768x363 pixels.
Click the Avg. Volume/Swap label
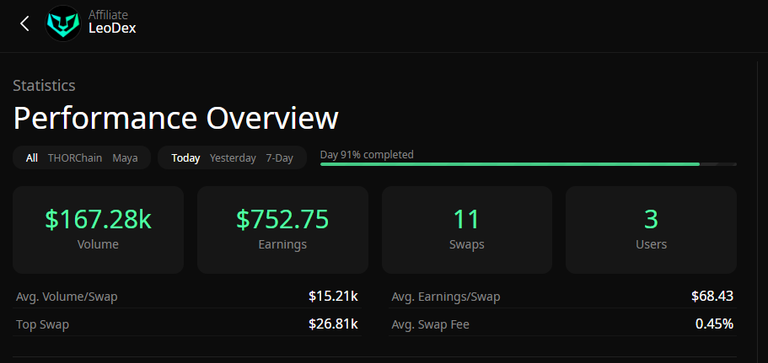point(67,297)
